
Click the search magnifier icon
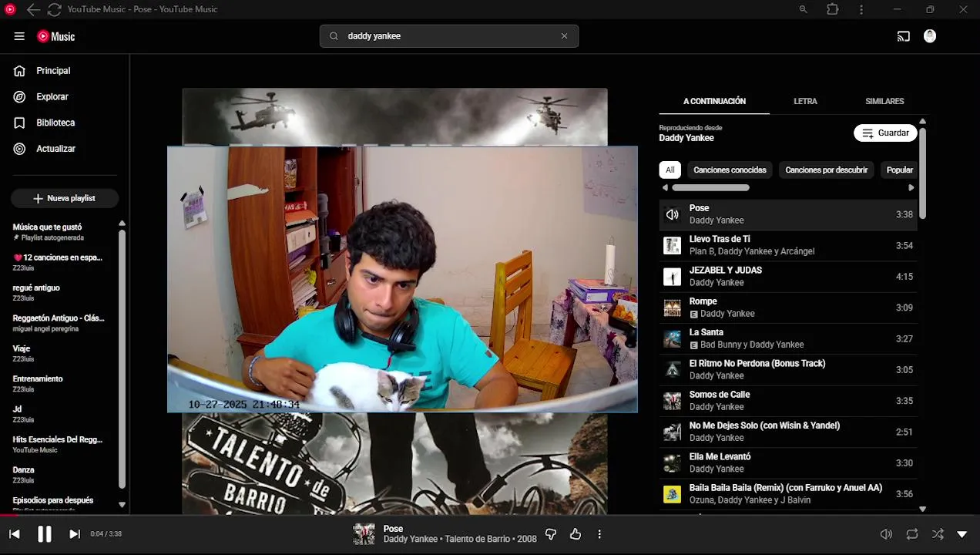click(x=334, y=36)
